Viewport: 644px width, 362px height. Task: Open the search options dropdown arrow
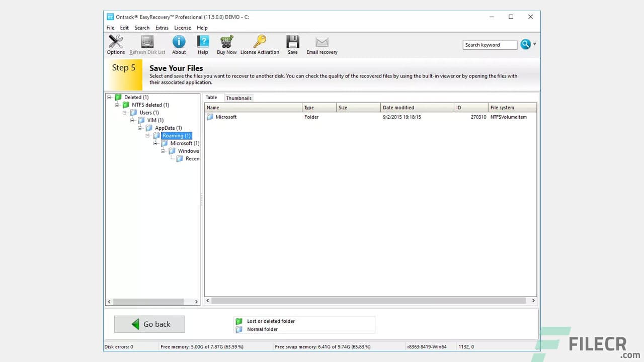tap(534, 44)
